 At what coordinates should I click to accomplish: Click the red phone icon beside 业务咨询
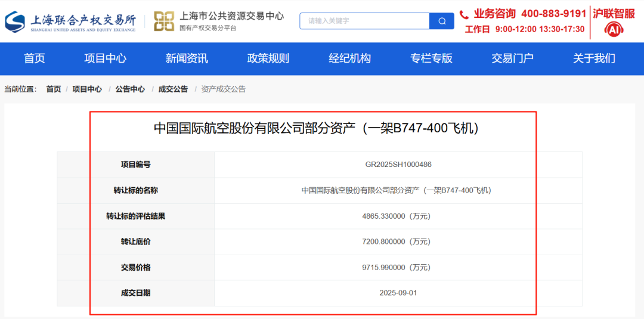click(x=464, y=15)
